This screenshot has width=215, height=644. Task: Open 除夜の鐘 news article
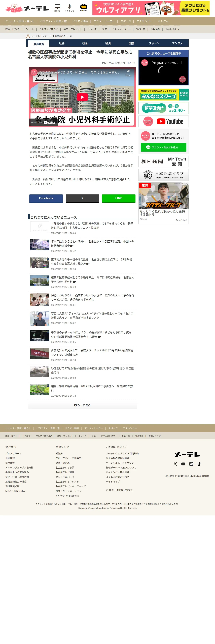pyautogui.click(x=92, y=226)
